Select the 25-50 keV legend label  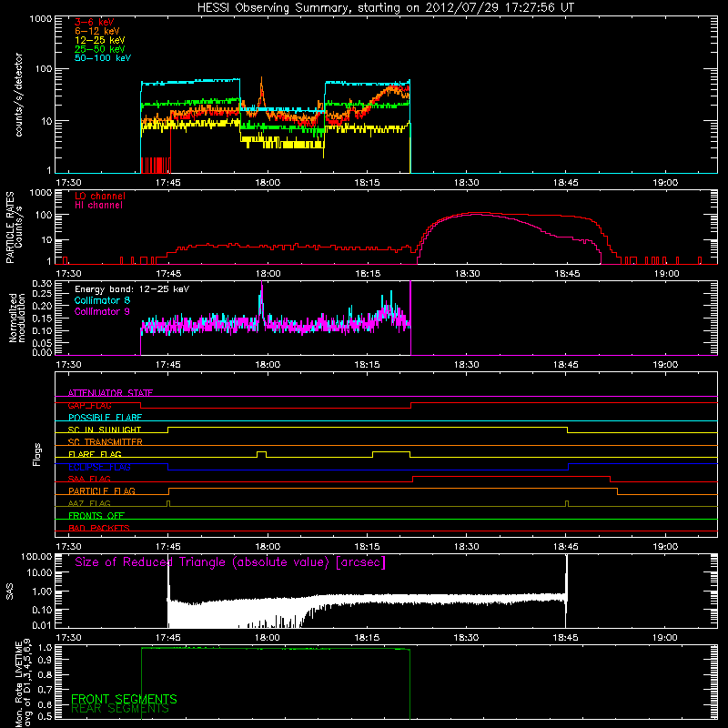(x=99, y=49)
